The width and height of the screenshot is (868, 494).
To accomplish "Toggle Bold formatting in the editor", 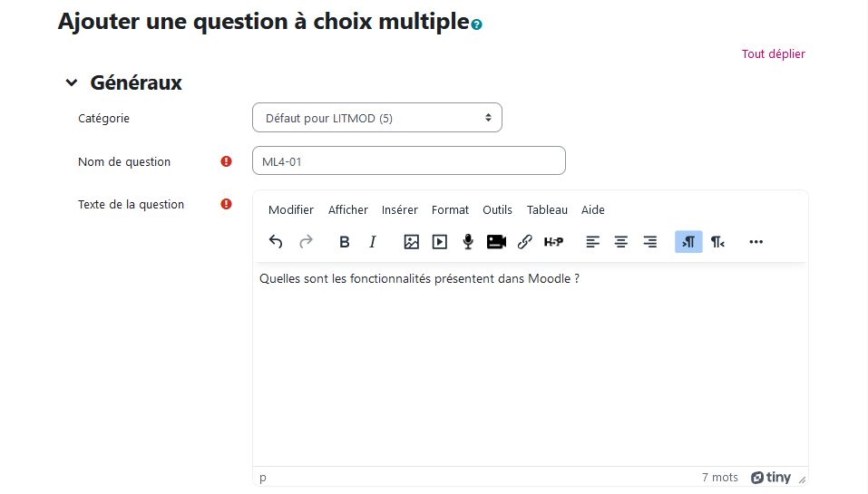I will 345,242.
